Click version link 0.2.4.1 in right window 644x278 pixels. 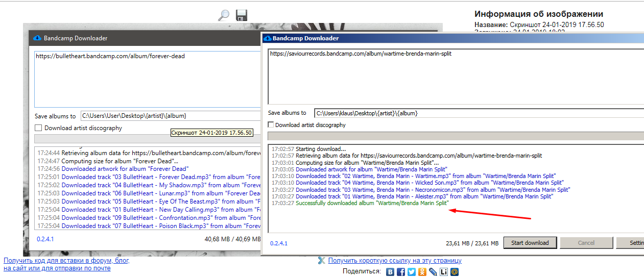coord(279,243)
